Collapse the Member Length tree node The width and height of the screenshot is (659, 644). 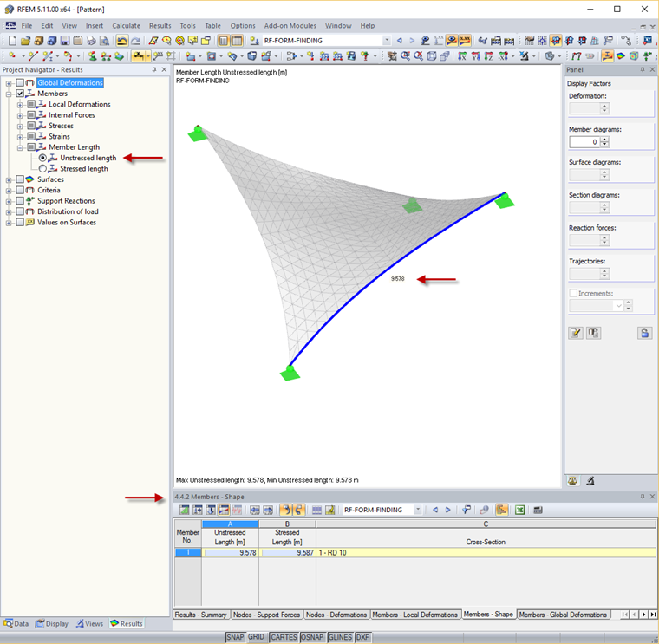point(20,147)
